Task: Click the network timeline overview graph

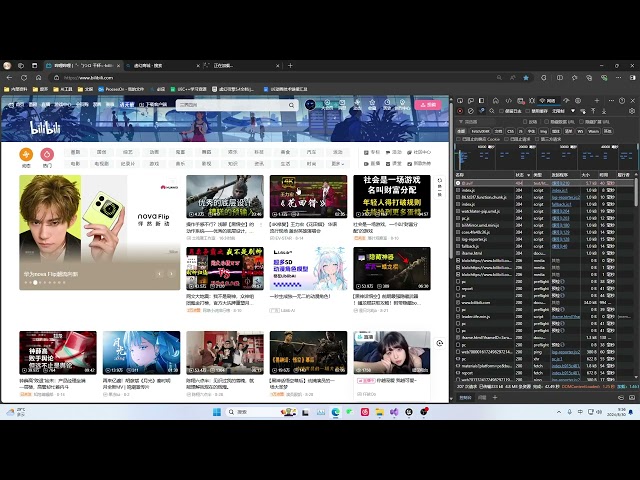Action: pyautogui.click(x=546, y=158)
